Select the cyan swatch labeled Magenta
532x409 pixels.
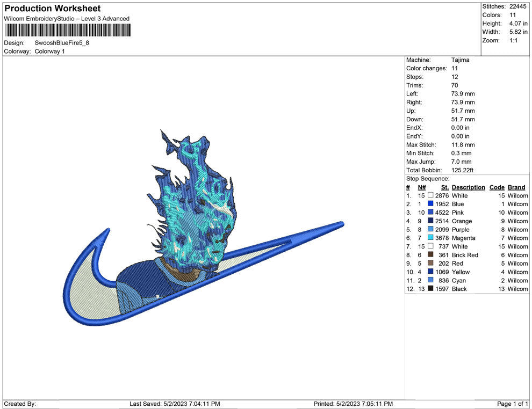click(430, 238)
